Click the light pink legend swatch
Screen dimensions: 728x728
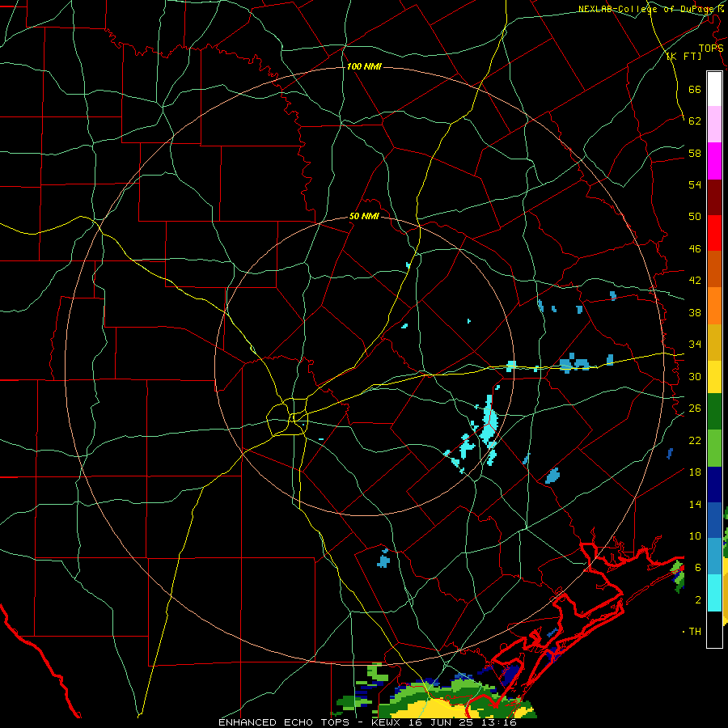pyautogui.click(x=714, y=125)
